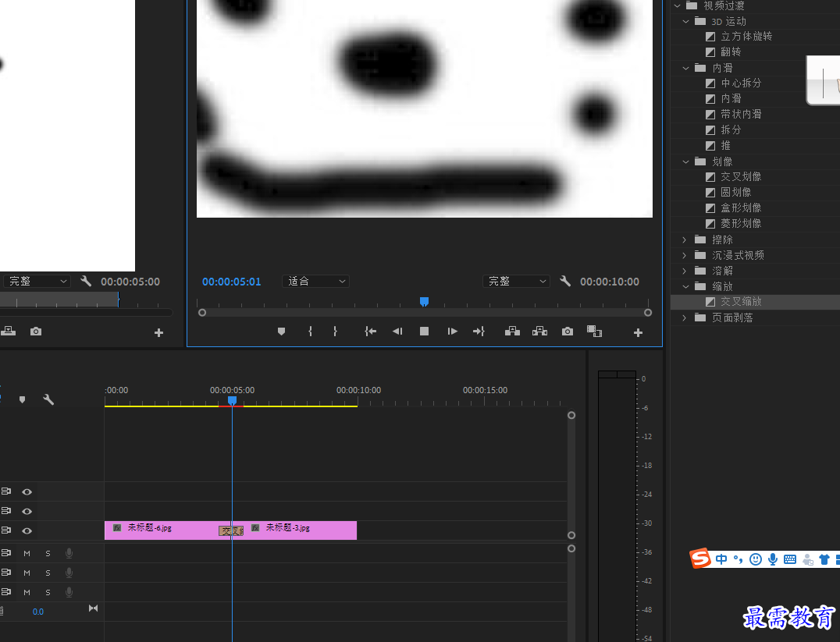The height and width of the screenshot is (642, 840).
Task: Select the 立方体旋转 transition
Action: [746, 37]
